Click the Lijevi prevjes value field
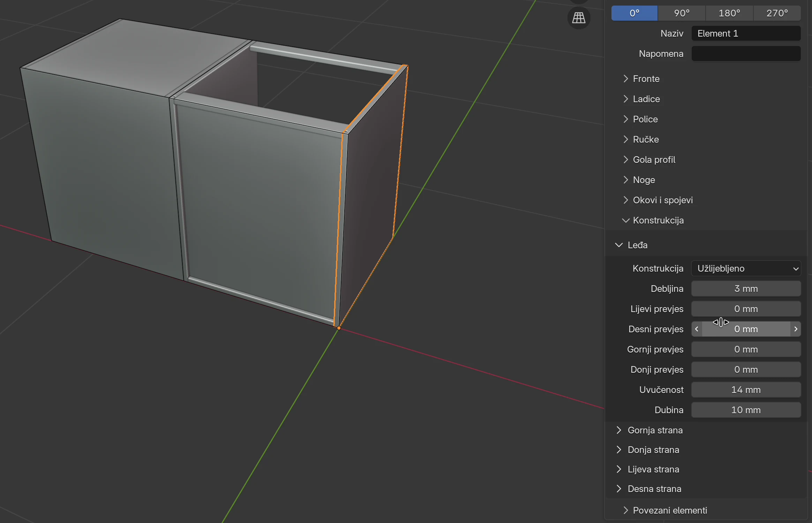This screenshot has width=812, height=523. 746,309
